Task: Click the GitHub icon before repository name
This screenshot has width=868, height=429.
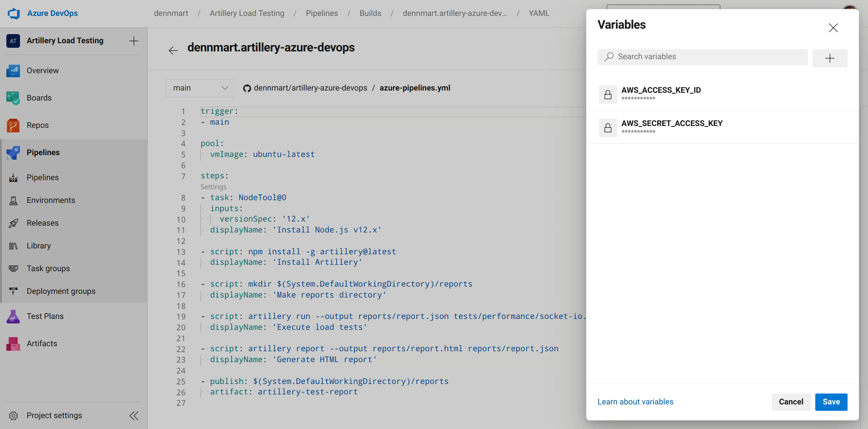Action: pos(247,88)
